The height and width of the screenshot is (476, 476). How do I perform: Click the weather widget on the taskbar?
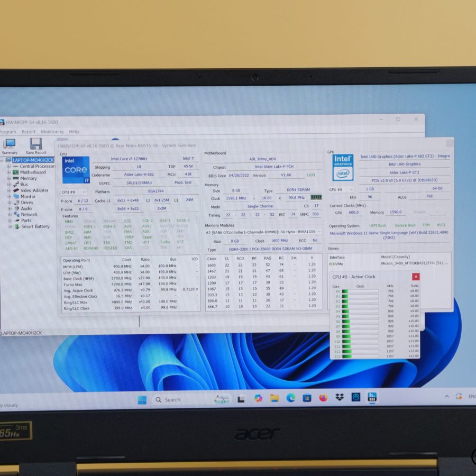pos(9,405)
